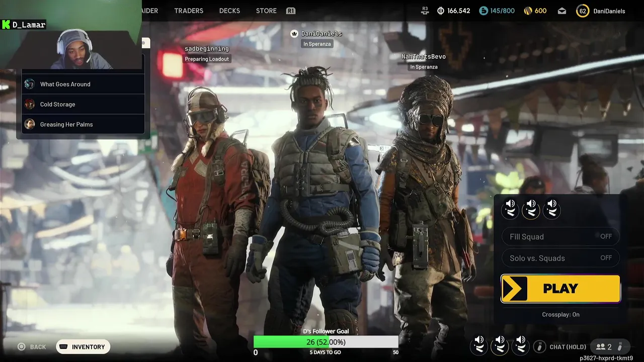This screenshot has width=644, height=362.
Task: Click the follower goal progress bar
Action: click(326, 342)
